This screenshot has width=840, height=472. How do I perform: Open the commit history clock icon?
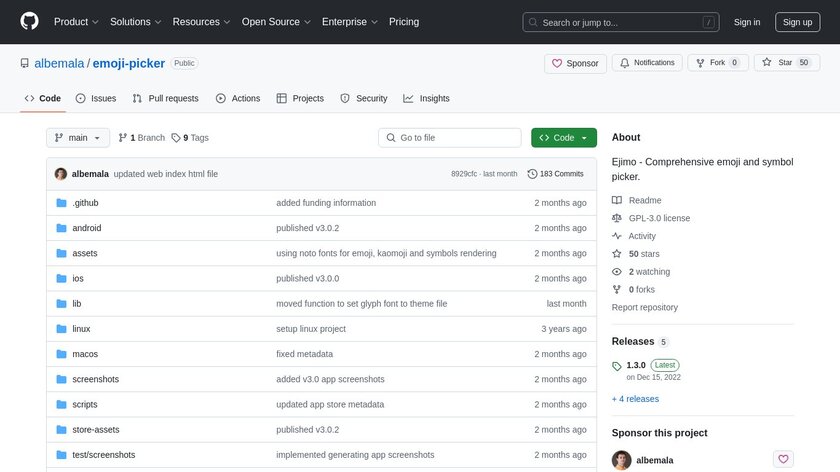[x=532, y=174]
